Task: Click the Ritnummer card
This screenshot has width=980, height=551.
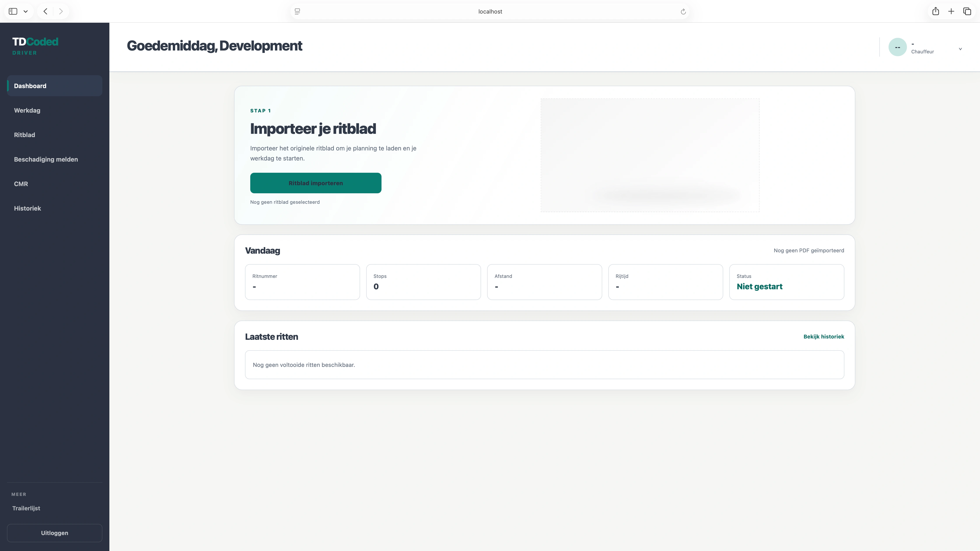Action: click(303, 282)
